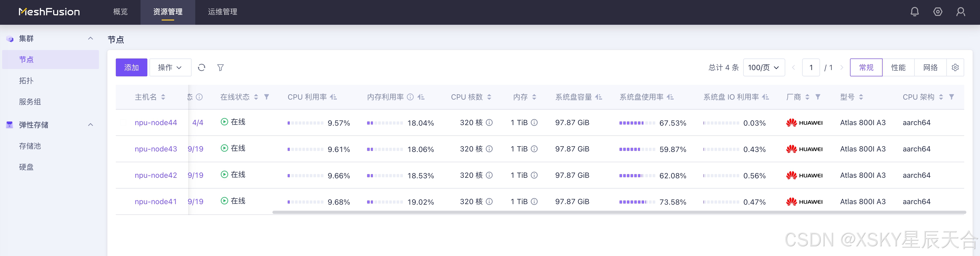Screen dimensions: 980x256
Task: Open npu-node41 host link
Action: [x=156, y=201]
